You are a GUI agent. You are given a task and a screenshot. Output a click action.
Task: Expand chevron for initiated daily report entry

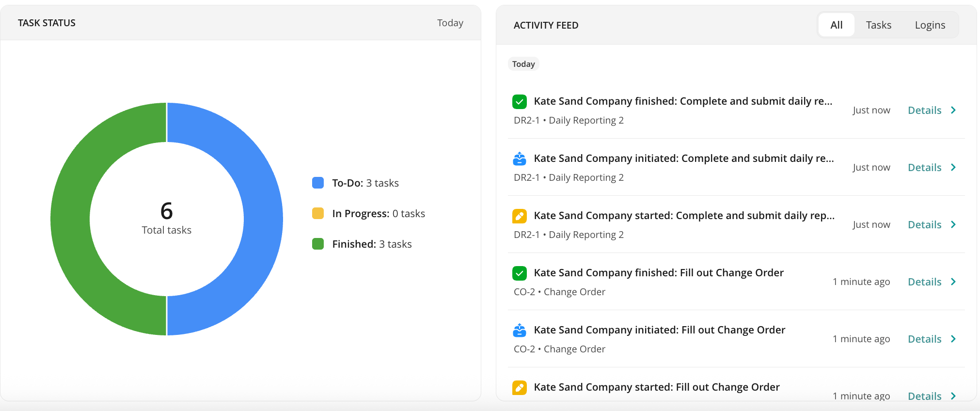click(x=953, y=168)
